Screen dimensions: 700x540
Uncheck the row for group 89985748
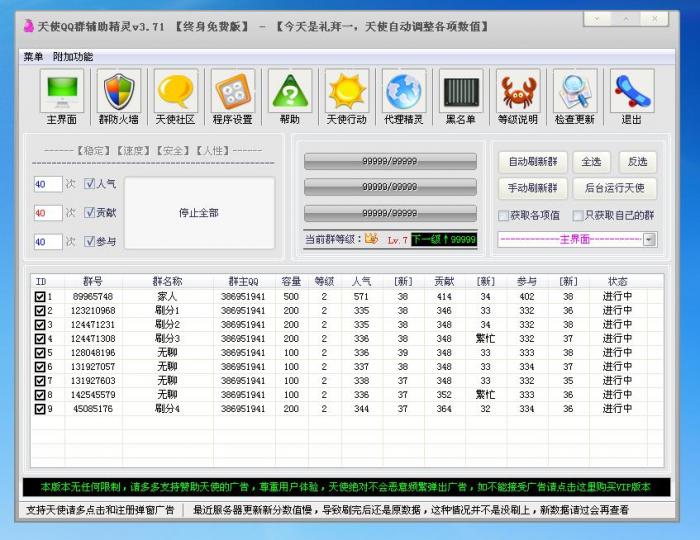40,296
